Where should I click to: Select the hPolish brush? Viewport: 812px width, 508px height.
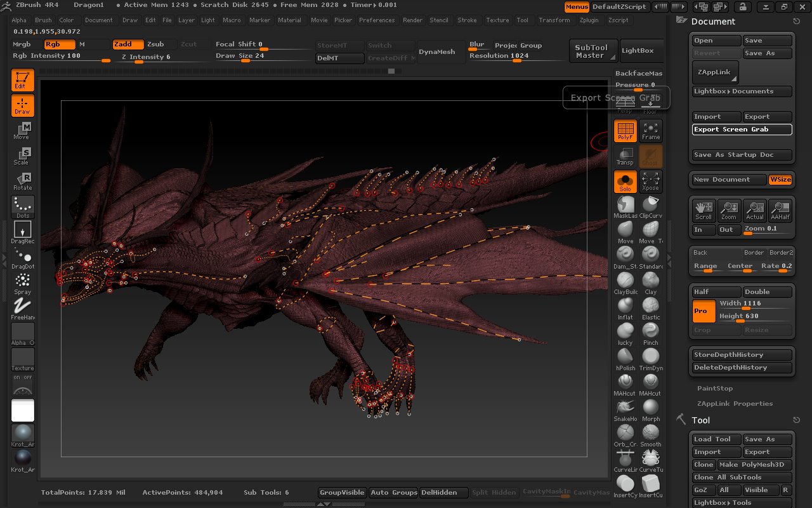click(625, 359)
